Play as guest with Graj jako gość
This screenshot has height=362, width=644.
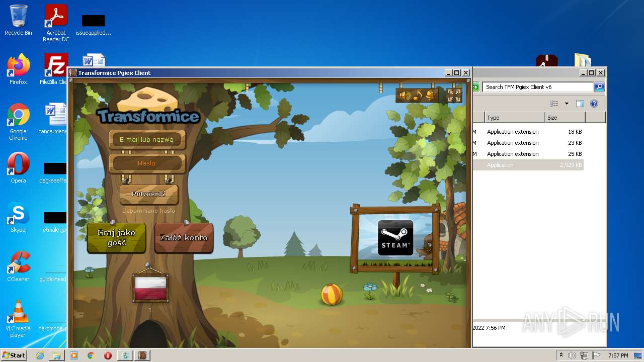click(x=116, y=238)
